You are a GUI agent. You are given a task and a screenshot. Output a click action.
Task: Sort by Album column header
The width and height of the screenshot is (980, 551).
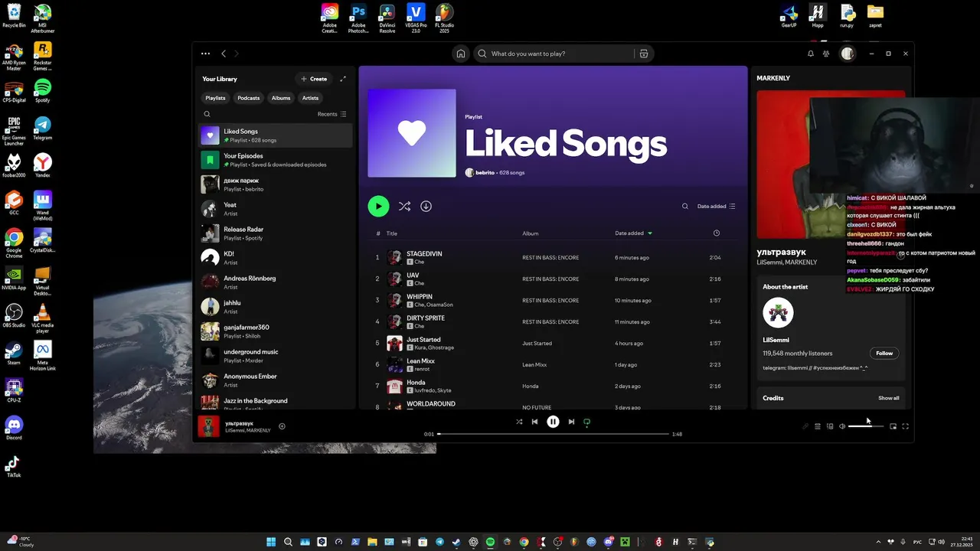[x=531, y=233]
